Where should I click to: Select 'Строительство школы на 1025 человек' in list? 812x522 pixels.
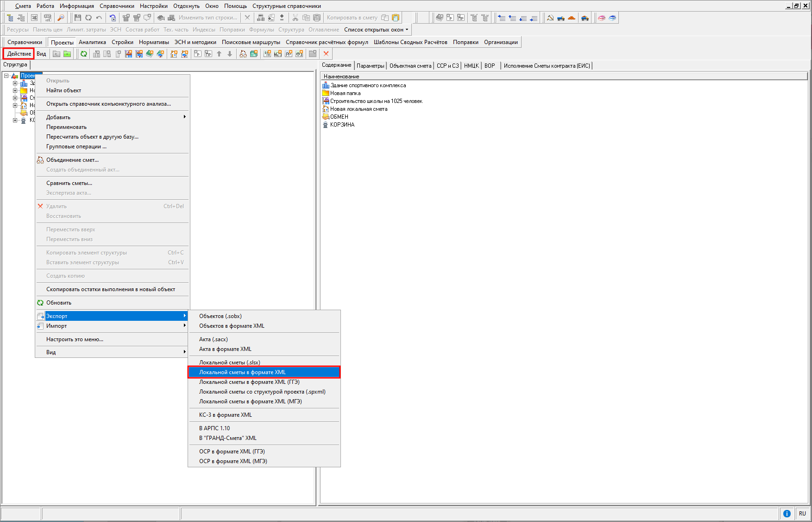coord(376,101)
